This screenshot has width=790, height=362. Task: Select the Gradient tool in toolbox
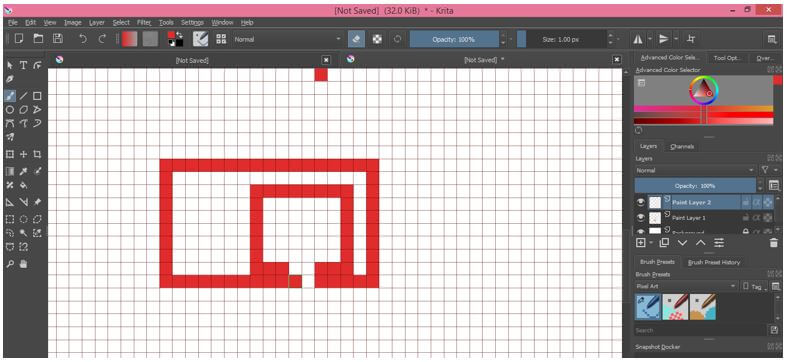[10, 172]
